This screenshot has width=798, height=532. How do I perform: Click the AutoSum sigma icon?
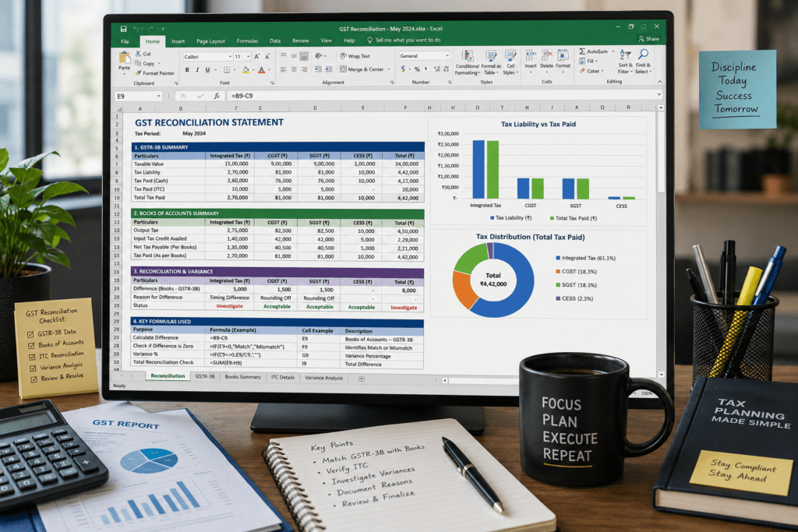582,51
